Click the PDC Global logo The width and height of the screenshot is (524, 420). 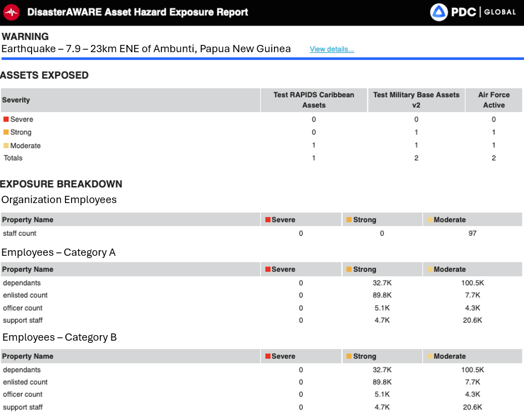[473, 12]
